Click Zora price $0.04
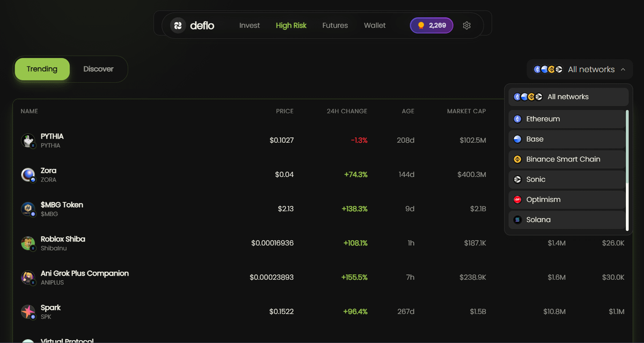Screen dimensions: 644x343 (x=284, y=175)
